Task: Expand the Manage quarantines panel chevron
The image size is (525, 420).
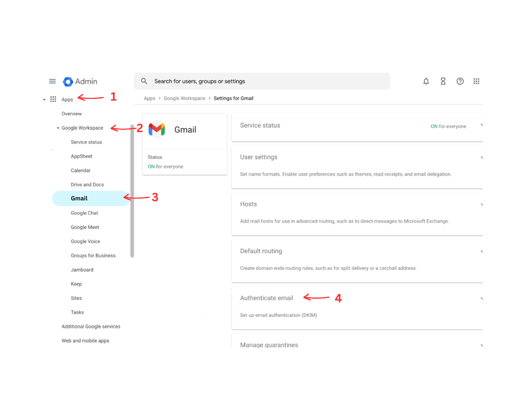Action: click(481, 345)
